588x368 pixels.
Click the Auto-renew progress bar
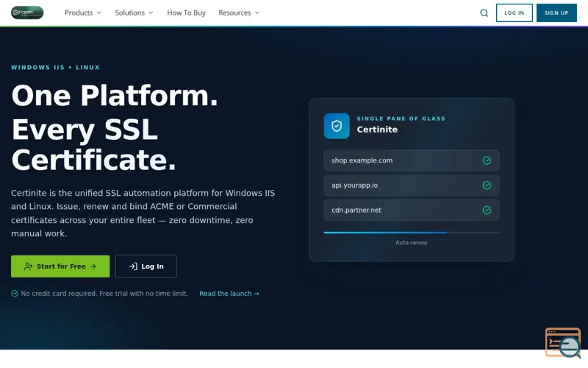412,233
